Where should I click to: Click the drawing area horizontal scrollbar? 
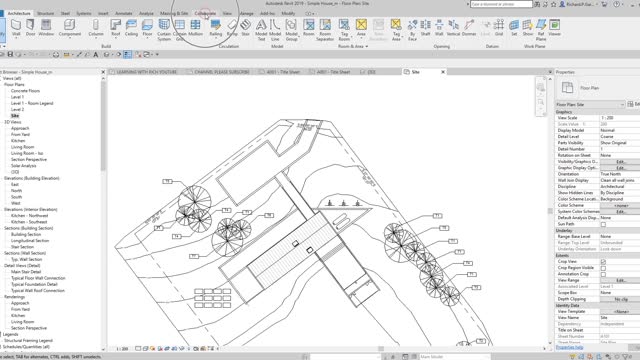[x=381, y=349]
